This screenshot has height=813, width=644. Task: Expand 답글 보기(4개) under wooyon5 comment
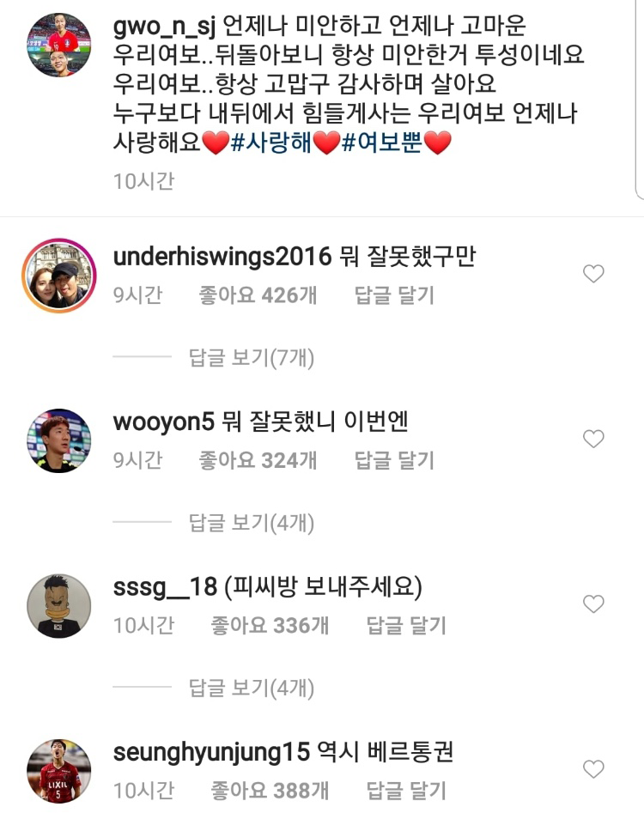pos(252,523)
